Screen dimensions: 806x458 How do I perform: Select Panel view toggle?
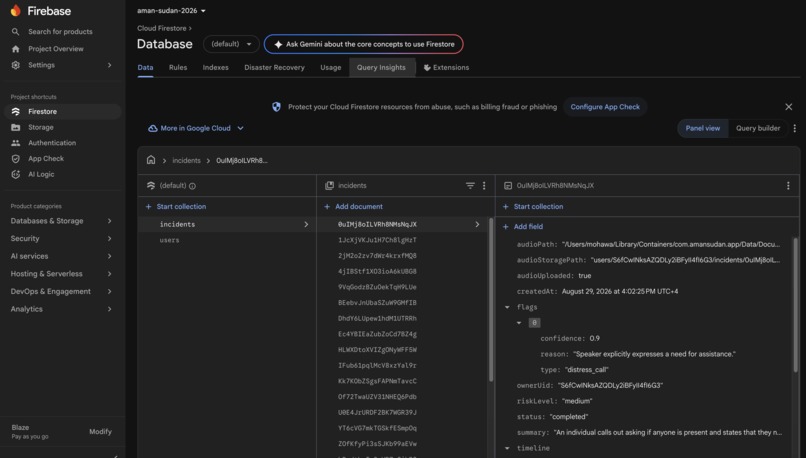[x=703, y=129]
